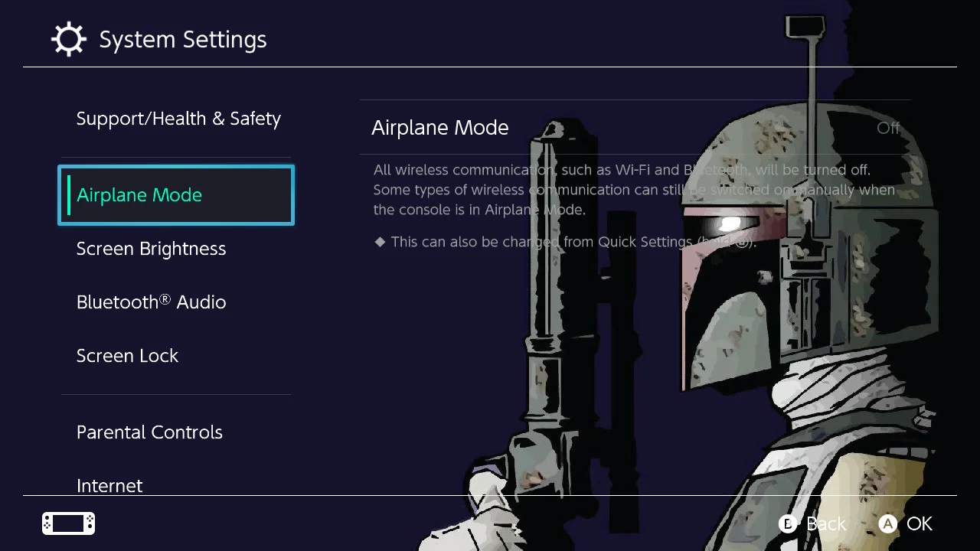Toggle Airplane Mode Off setting

point(635,127)
